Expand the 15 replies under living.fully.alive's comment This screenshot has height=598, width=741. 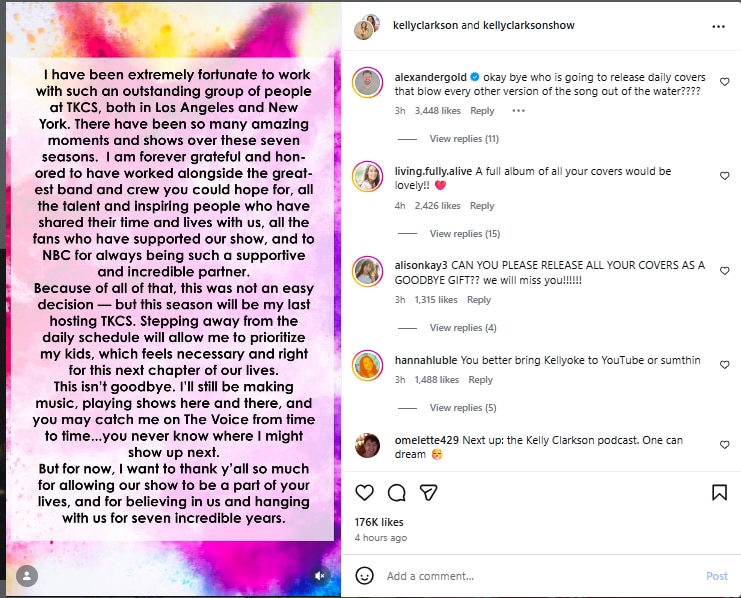click(x=464, y=234)
